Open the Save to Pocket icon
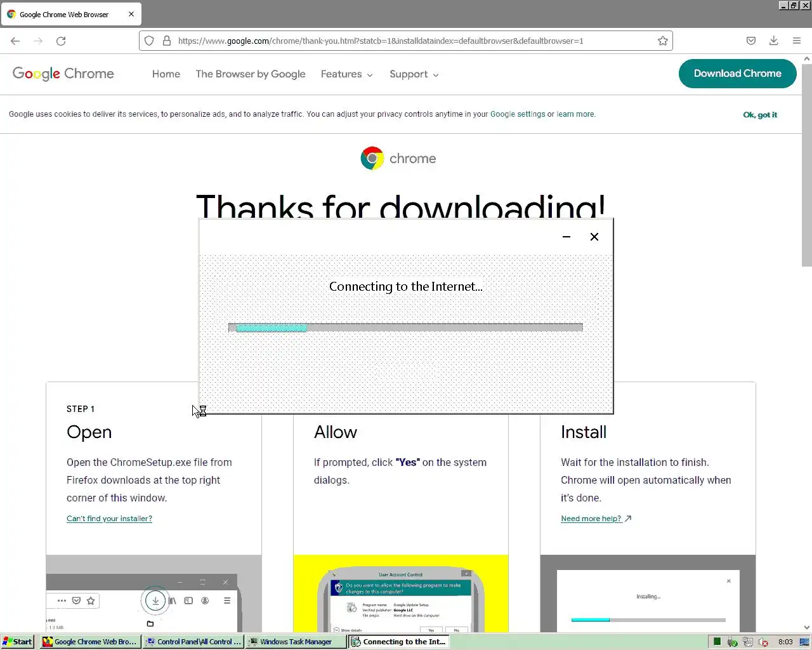 [751, 41]
